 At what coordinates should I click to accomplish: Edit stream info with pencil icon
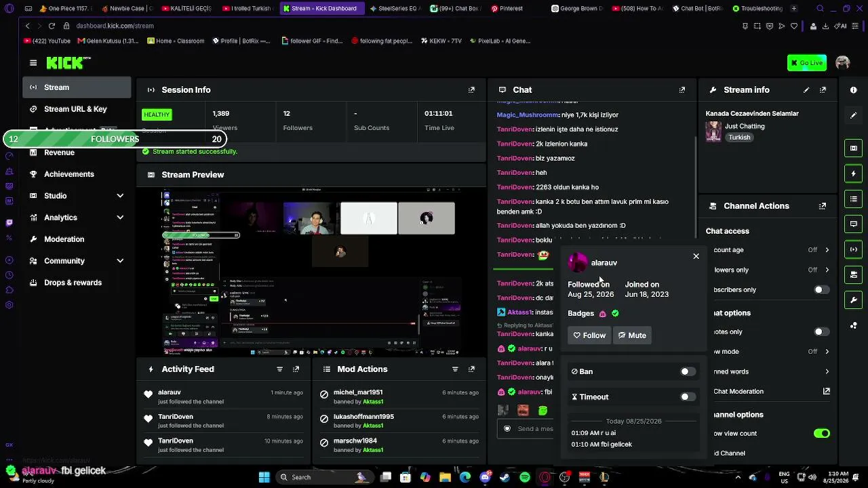tap(806, 89)
